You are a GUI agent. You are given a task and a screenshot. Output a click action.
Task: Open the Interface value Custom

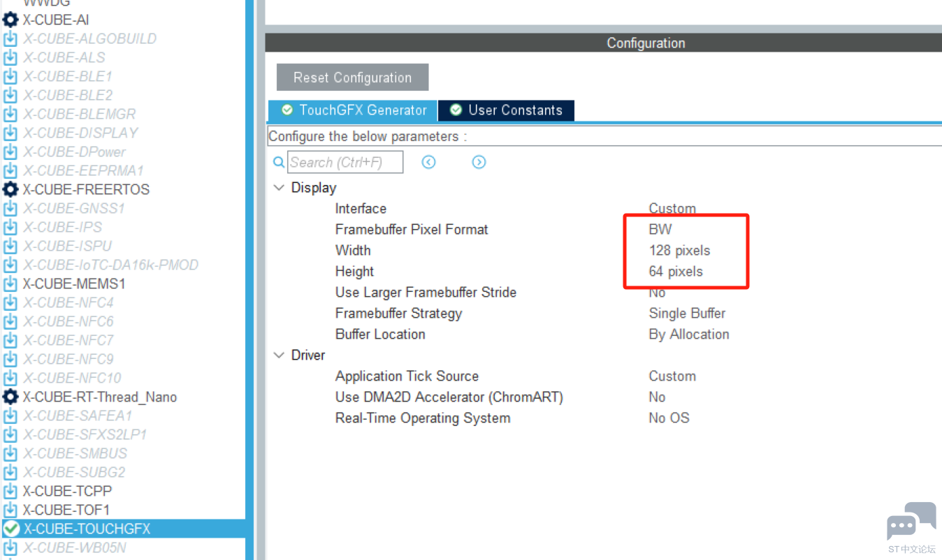point(672,209)
